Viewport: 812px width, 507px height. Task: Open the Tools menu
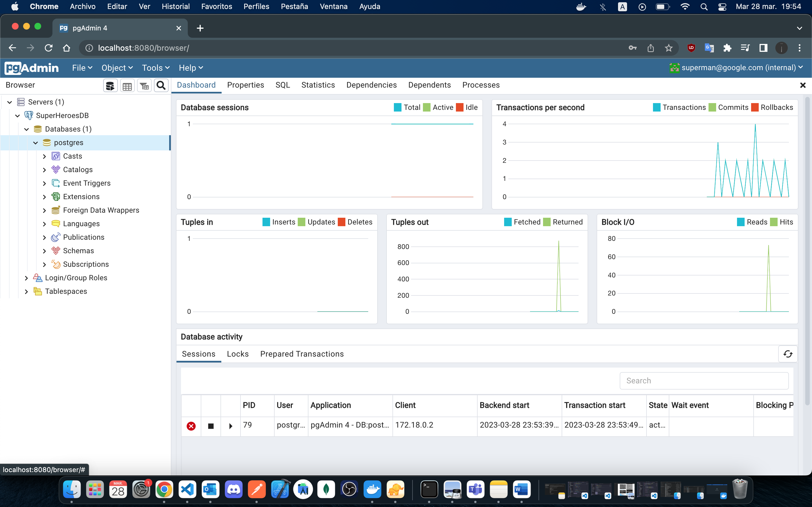coord(155,68)
